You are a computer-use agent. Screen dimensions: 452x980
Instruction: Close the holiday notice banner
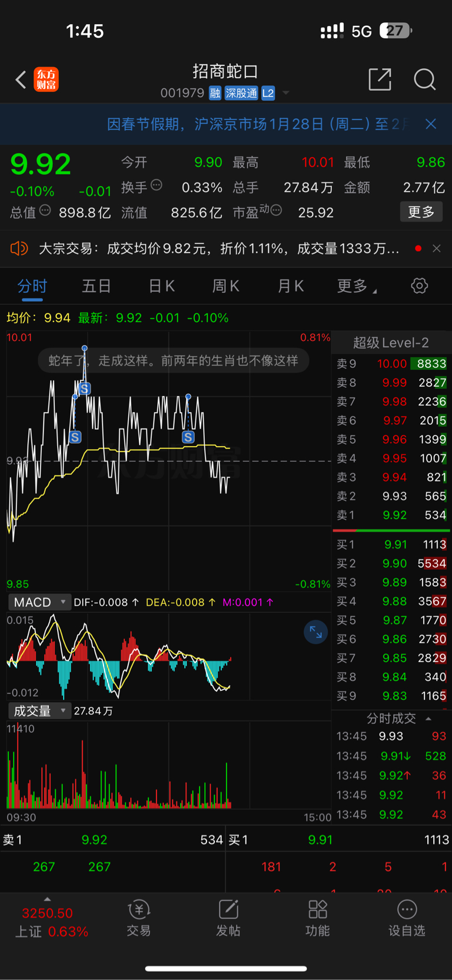[x=431, y=124]
